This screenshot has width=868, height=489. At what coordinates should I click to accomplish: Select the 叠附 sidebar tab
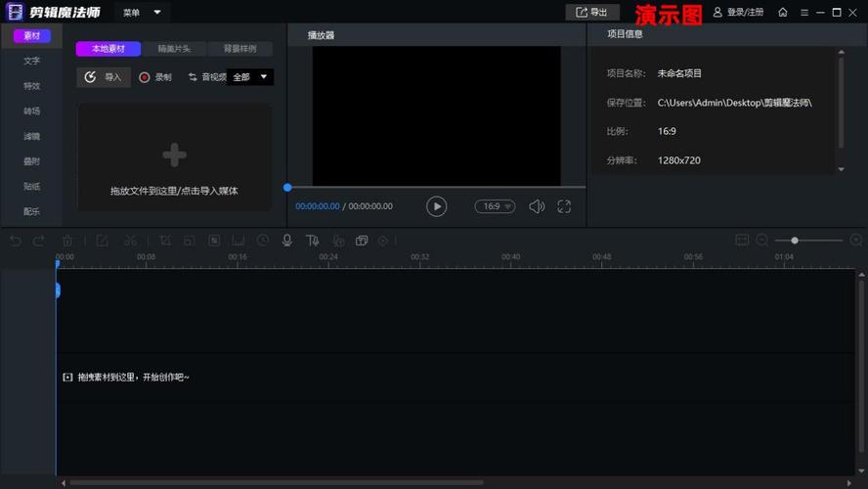32,161
